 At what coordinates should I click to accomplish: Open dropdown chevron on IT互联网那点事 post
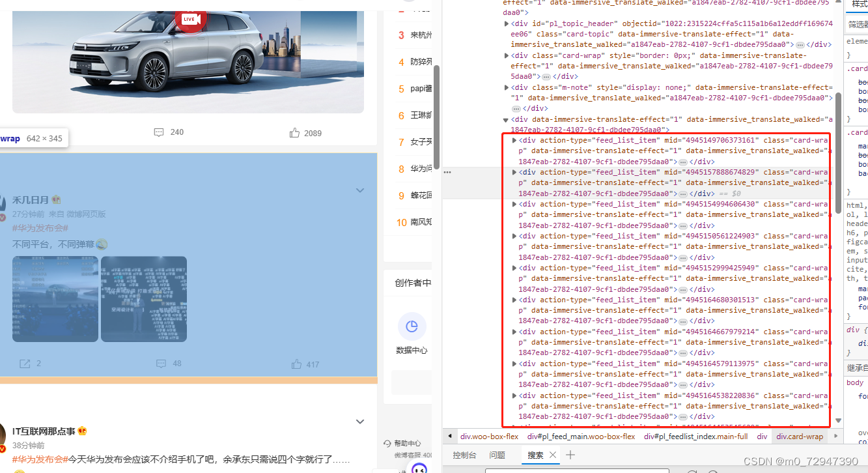tap(360, 422)
